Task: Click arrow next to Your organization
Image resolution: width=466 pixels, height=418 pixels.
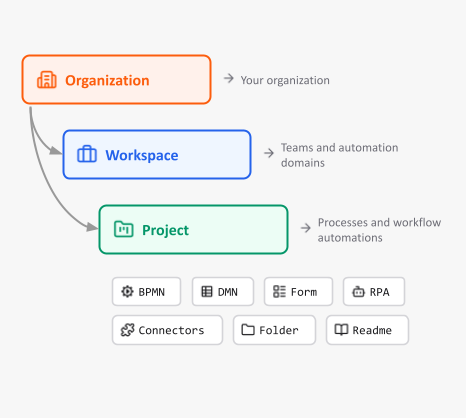Action: click(x=229, y=78)
